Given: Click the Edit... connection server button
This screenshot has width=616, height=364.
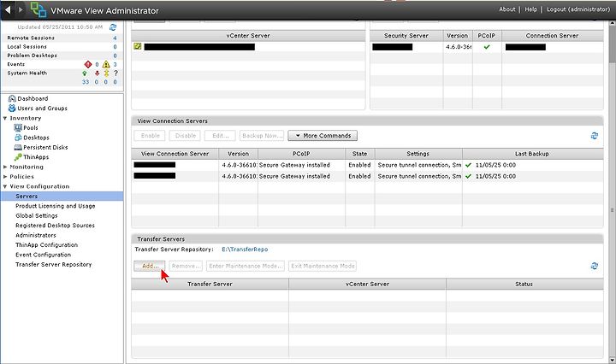Looking at the screenshot, I should pyautogui.click(x=220, y=136).
